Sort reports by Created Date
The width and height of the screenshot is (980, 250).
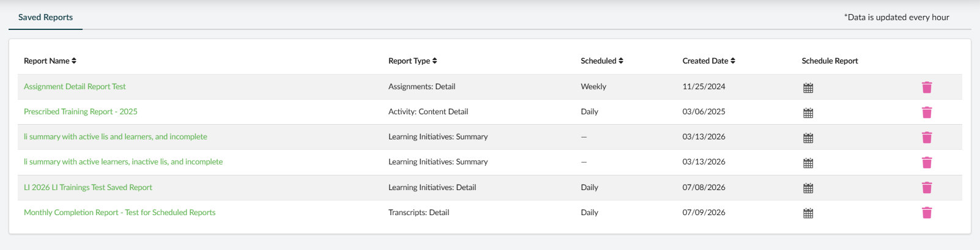click(709, 61)
